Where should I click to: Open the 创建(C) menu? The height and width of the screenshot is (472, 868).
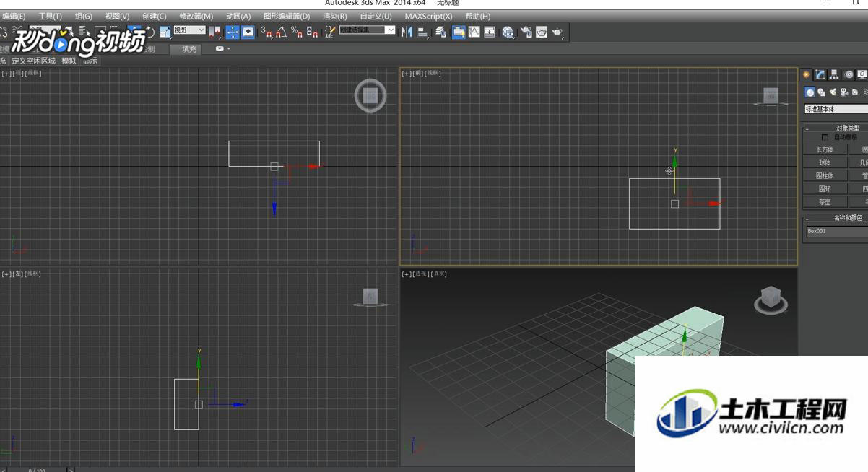(x=155, y=16)
